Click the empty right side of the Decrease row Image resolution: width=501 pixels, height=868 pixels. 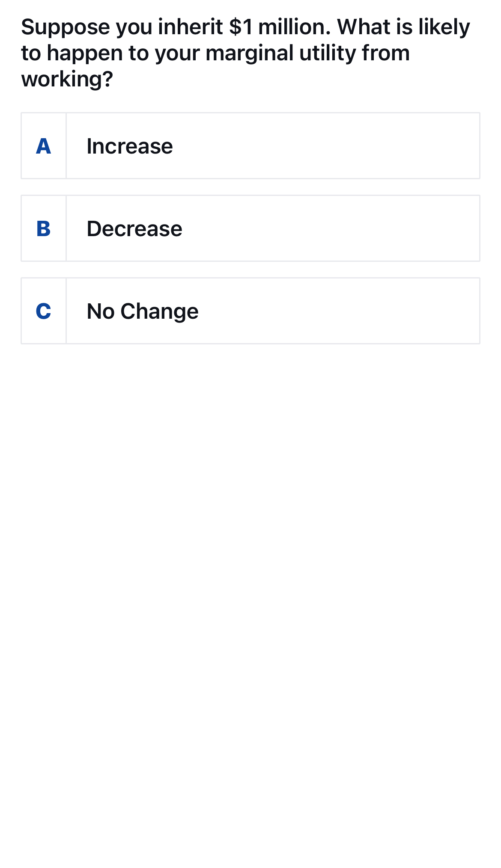tap(364, 228)
